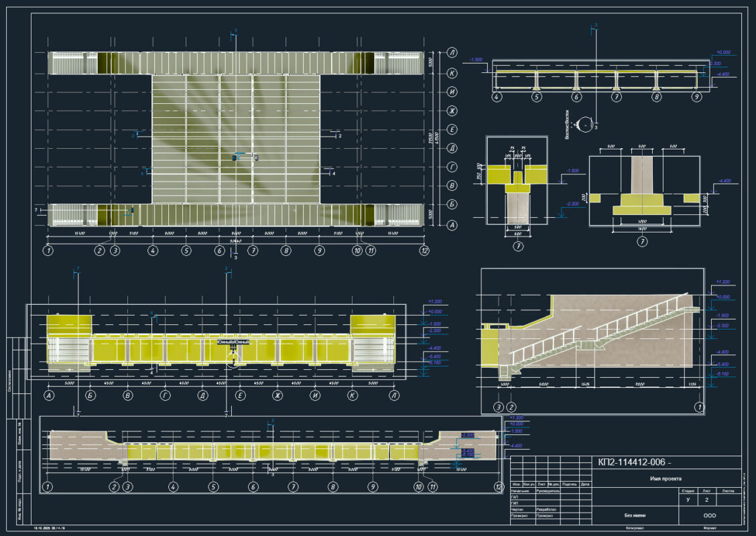Select drawing number КП2-114412-006 in the title block
The height and width of the screenshot is (536, 756).
pos(633,462)
